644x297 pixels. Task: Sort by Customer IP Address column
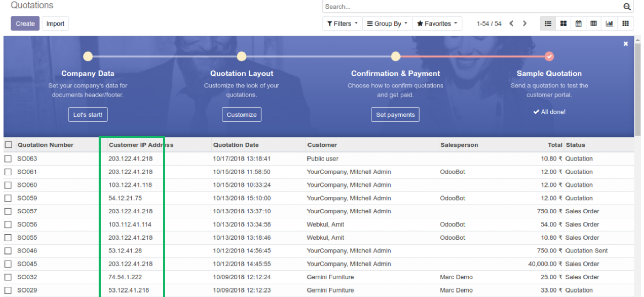click(x=141, y=145)
